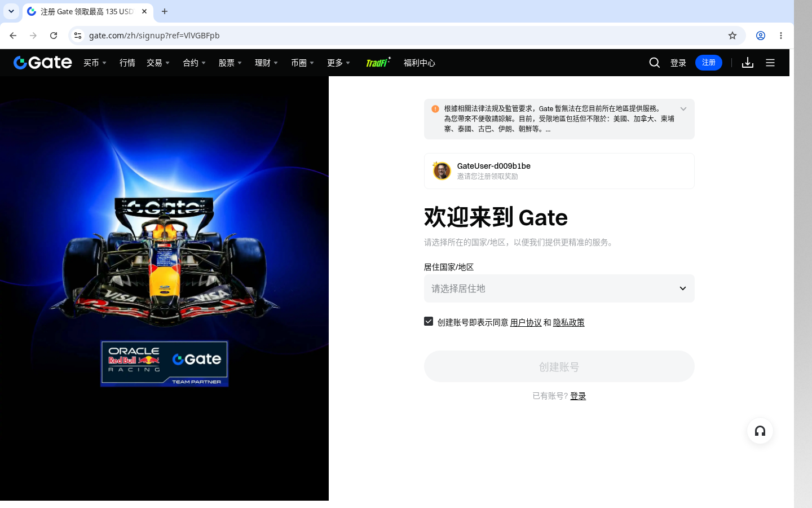Open the customer support headset button
812x508 pixels.
pyautogui.click(x=760, y=431)
